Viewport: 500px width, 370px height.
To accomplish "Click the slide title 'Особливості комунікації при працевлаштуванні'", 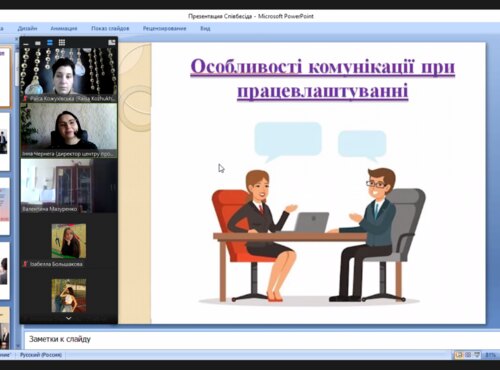I will 323,79.
